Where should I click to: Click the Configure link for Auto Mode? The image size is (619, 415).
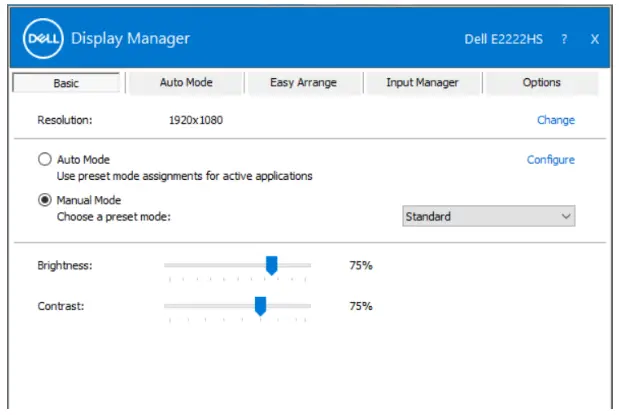(551, 160)
